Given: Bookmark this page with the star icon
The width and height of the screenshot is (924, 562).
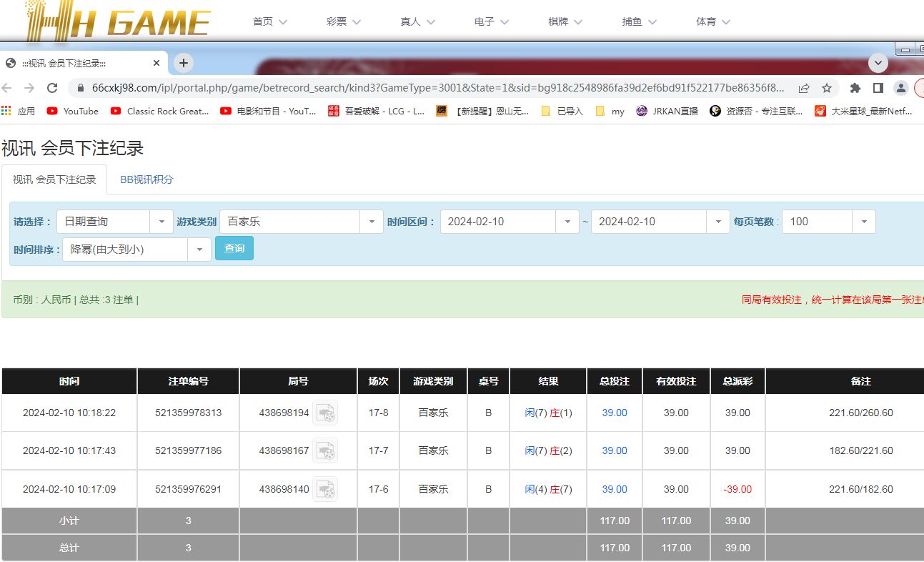Looking at the screenshot, I should tap(827, 88).
